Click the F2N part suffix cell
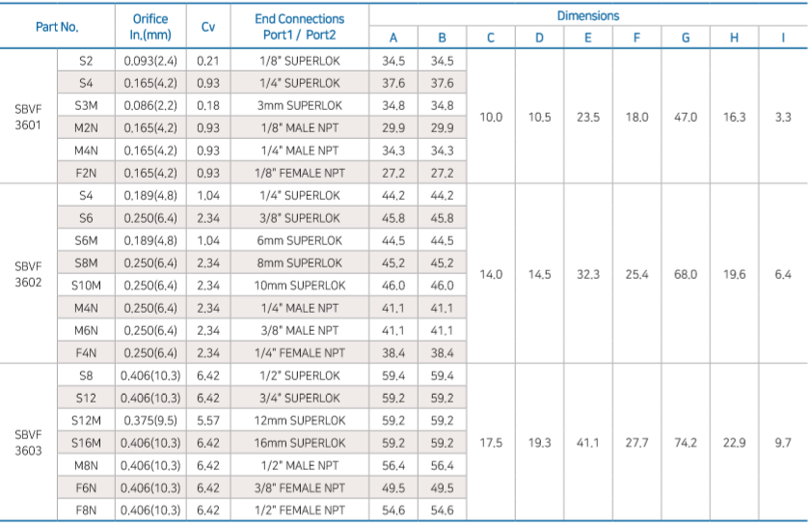 (86, 173)
